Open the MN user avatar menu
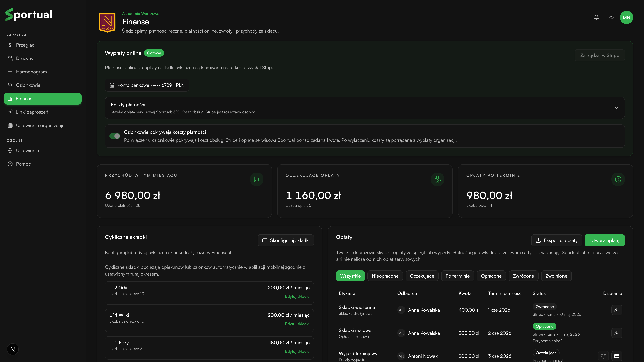Screen dimensions: 644x362 pyautogui.click(x=627, y=17)
